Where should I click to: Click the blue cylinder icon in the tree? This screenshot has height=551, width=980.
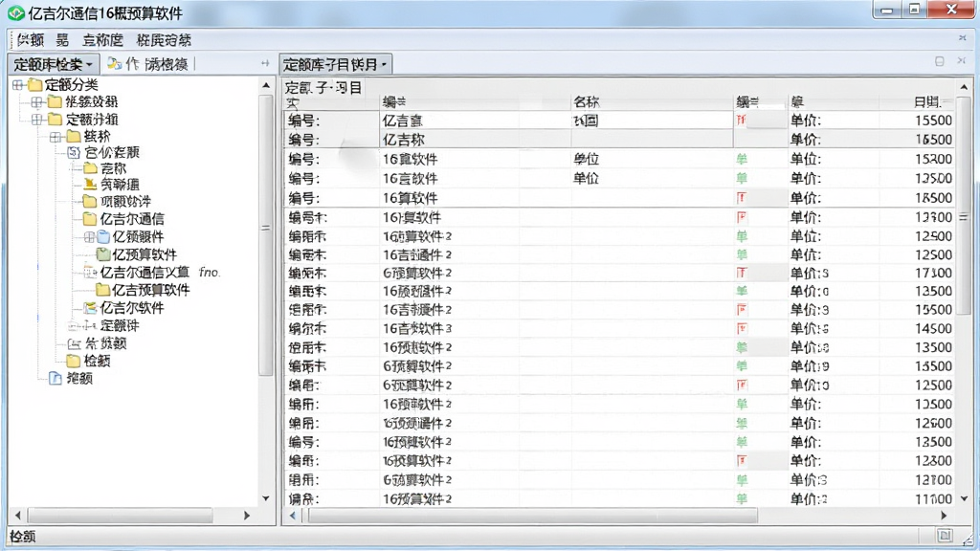point(103,237)
